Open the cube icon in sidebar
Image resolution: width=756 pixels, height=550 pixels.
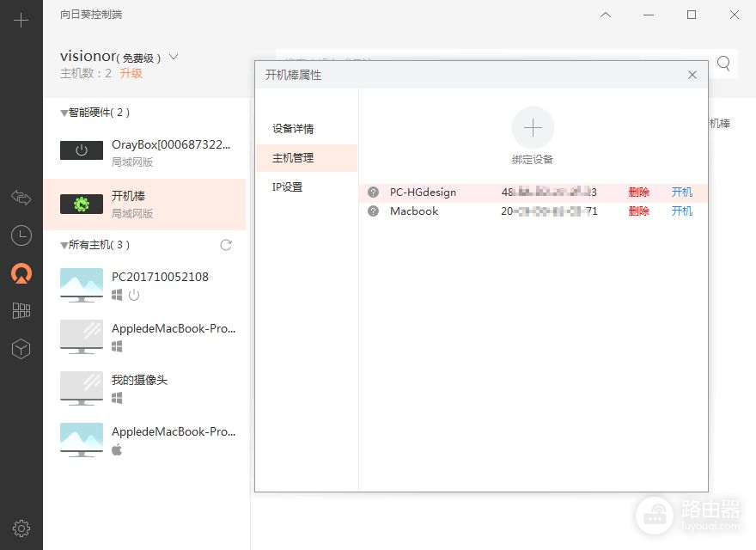tap(21, 349)
